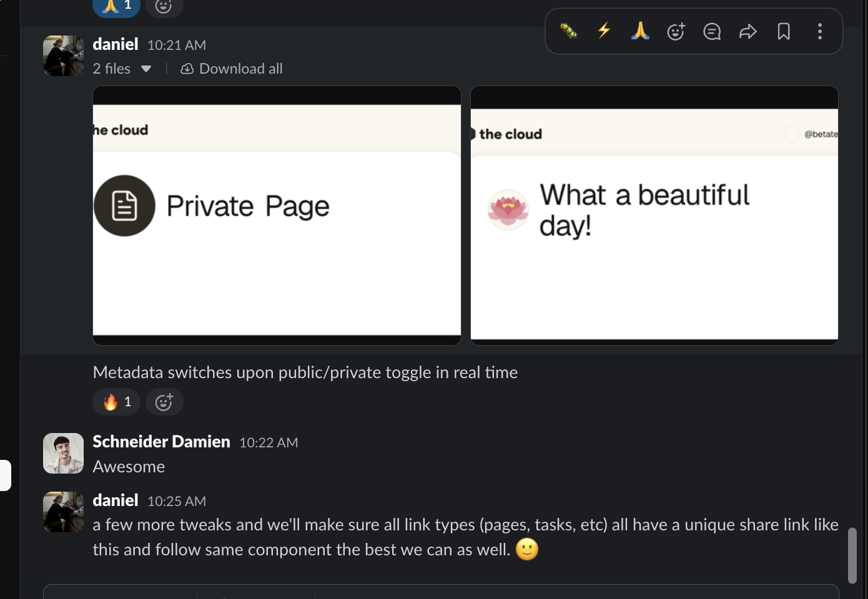Open the What a beautiful day image

pyautogui.click(x=654, y=215)
